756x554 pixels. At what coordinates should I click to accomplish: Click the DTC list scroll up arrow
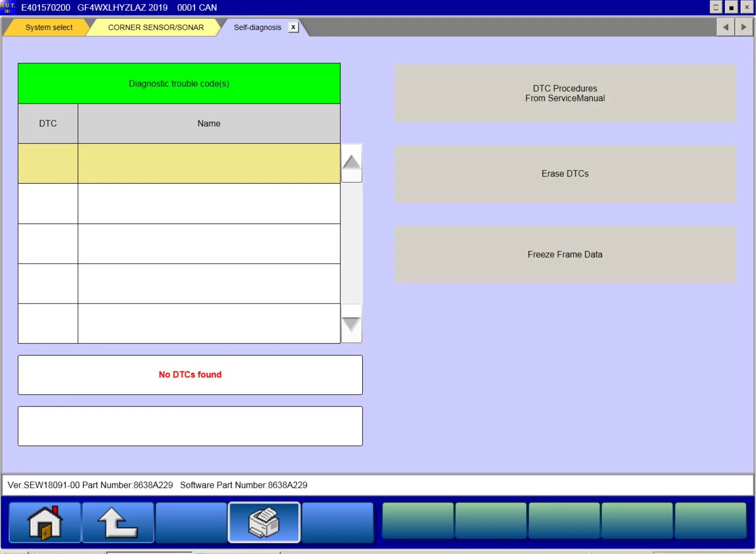point(351,163)
